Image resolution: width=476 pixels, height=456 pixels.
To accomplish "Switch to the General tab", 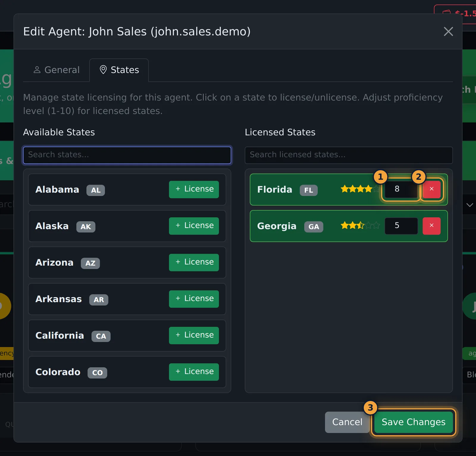I will point(56,70).
